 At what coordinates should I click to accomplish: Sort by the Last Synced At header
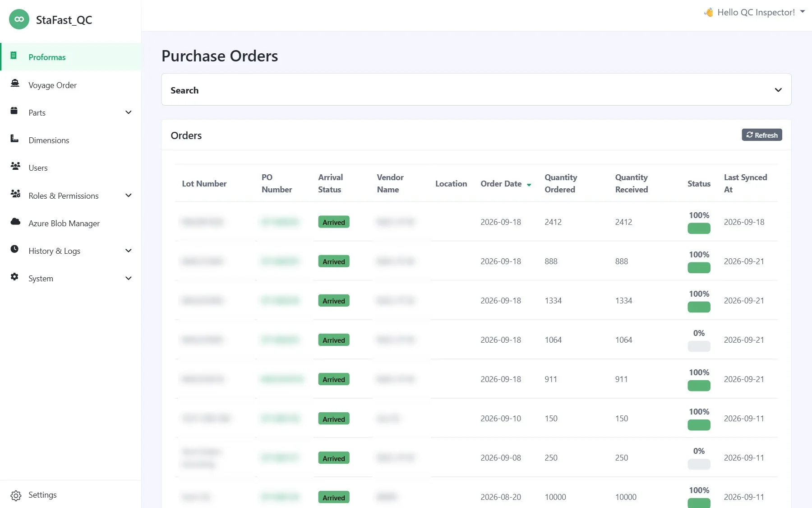pyautogui.click(x=745, y=183)
